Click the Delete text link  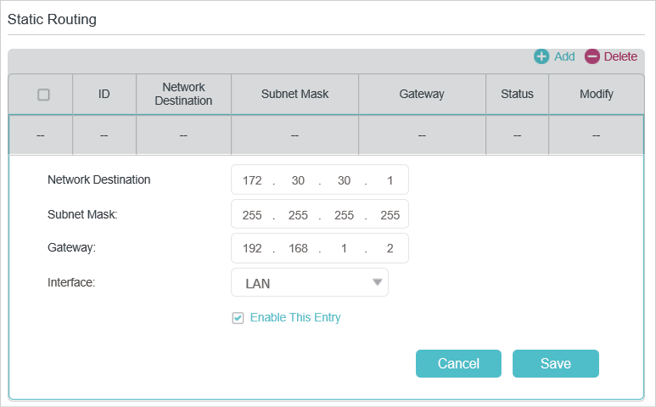tap(620, 56)
